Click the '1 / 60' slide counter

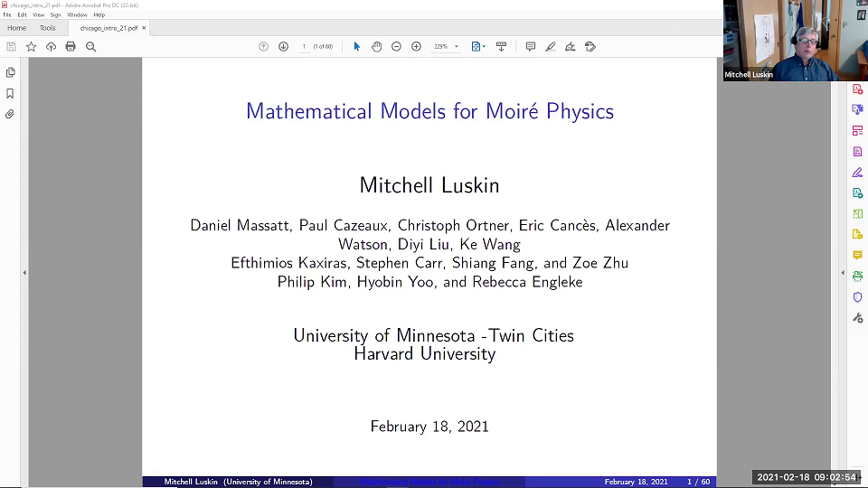699,482
